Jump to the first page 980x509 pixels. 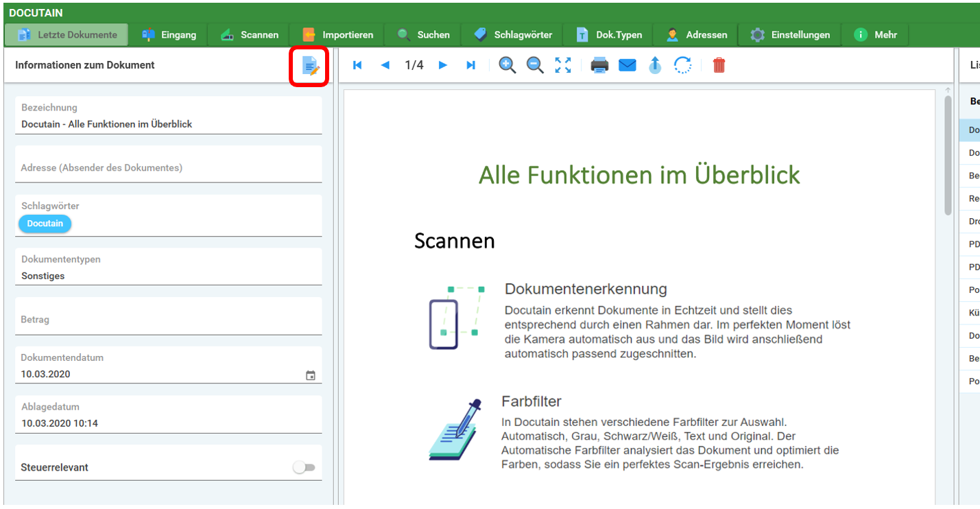pos(357,65)
